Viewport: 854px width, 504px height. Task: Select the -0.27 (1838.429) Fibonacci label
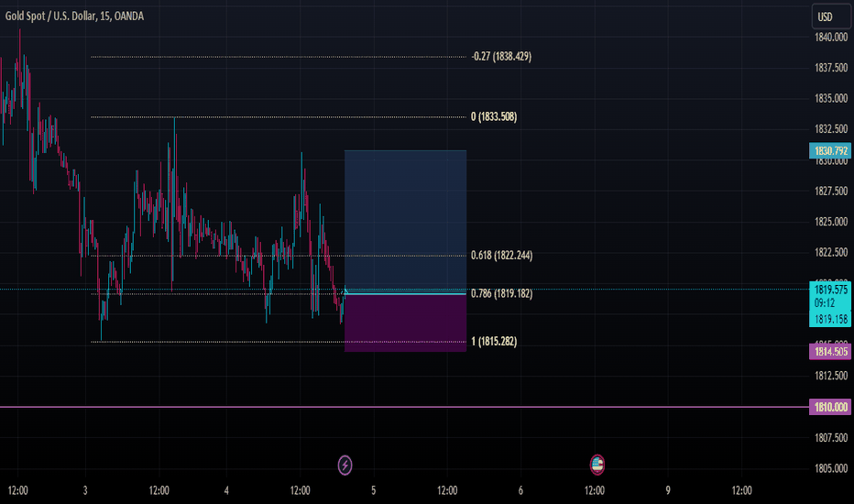point(501,56)
